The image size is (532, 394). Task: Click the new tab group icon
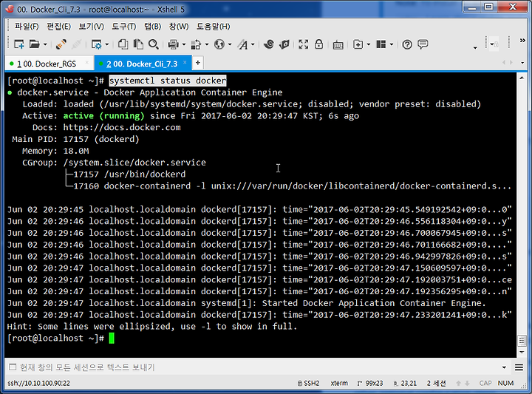point(358,44)
